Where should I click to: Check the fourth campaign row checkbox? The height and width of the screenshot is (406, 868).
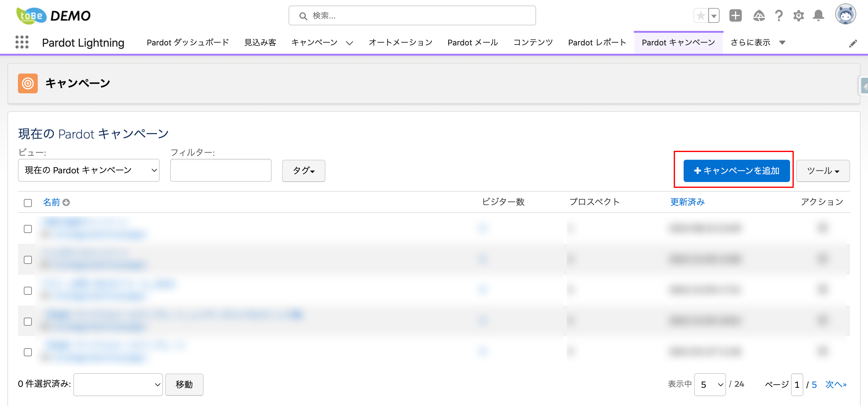tap(28, 322)
